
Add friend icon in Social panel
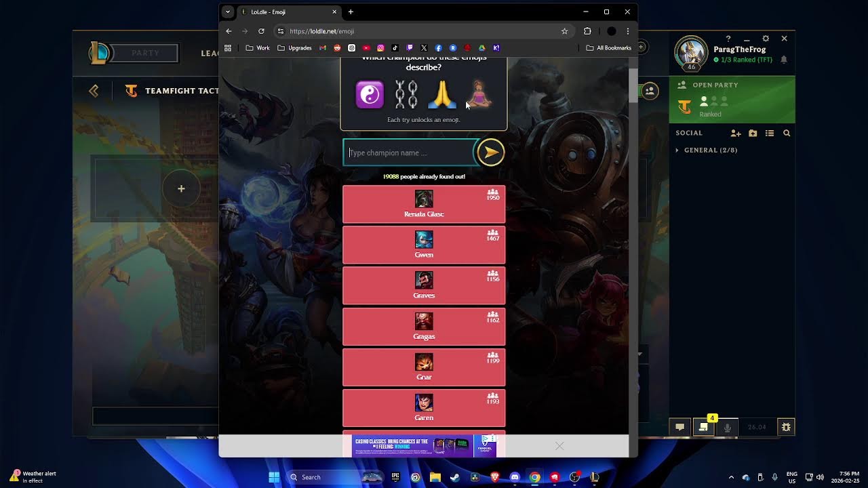[736, 134]
